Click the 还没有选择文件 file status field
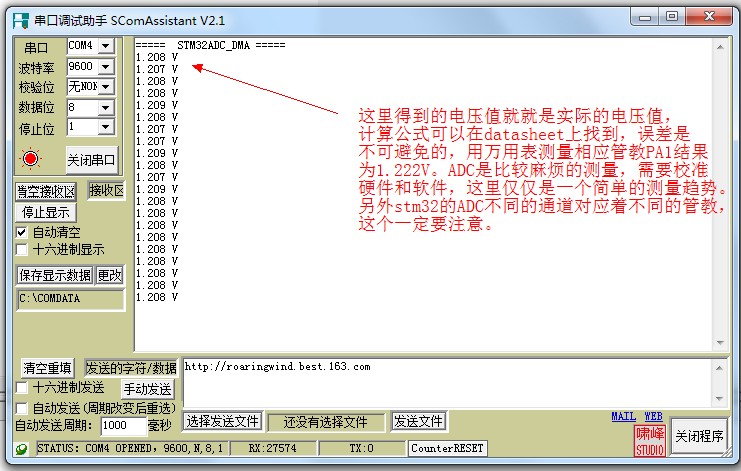Image resolution: width=741 pixels, height=471 pixels. [x=326, y=422]
